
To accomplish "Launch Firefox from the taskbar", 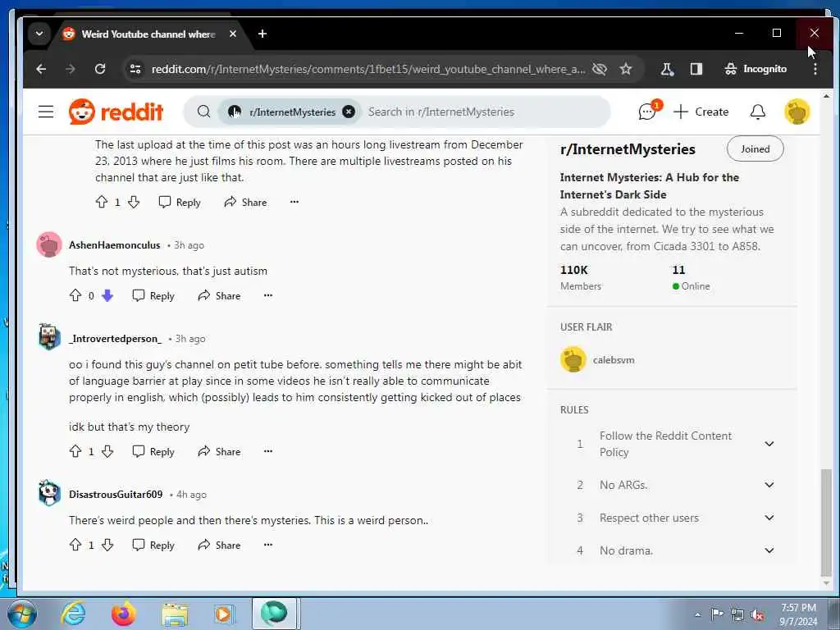I will click(x=124, y=614).
